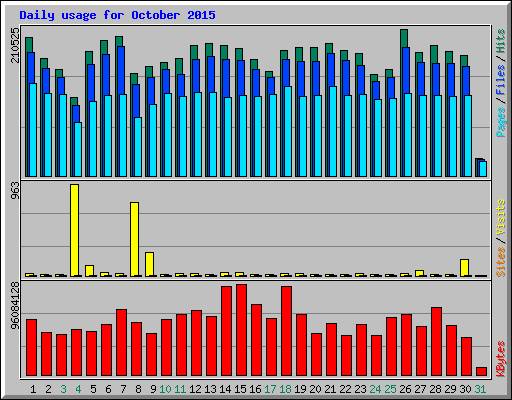Click day label 30 on the axis
This screenshot has width=512, height=400.
point(465,389)
